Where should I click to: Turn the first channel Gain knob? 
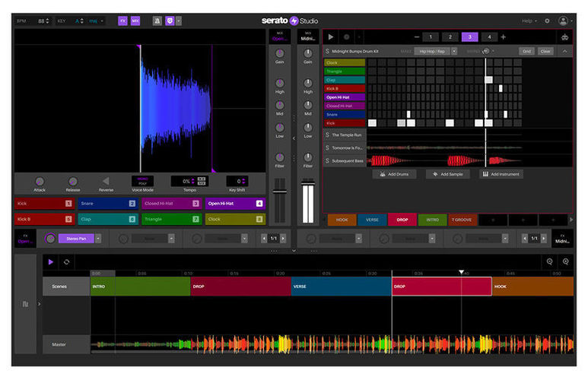coord(279,53)
